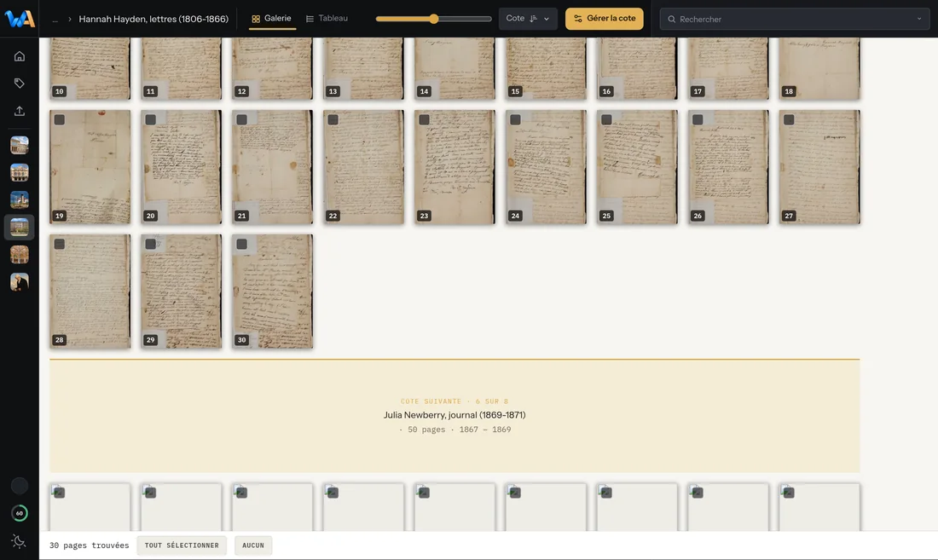The width and height of the screenshot is (938, 560).
Task: Tick checkbox on page 22 thumbnail
Action: [333, 119]
